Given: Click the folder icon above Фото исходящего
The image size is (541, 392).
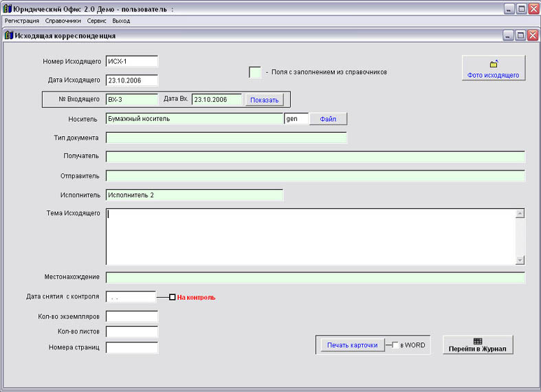Looking at the screenshot, I should click(494, 64).
